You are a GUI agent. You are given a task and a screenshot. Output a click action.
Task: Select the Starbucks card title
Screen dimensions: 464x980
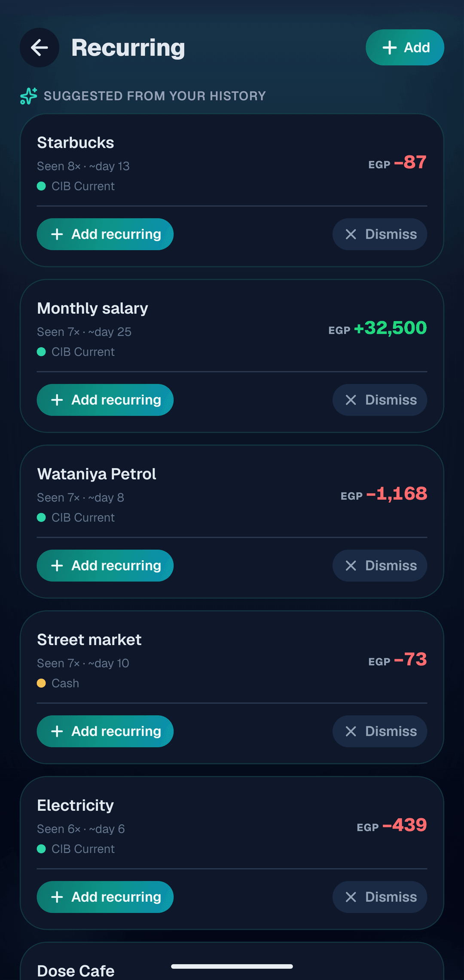pos(76,143)
